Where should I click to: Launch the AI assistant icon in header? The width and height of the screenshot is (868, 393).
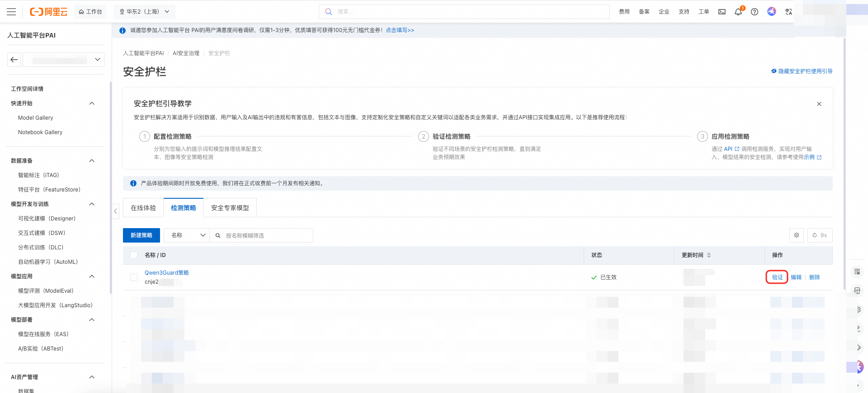tap(772, 11)
